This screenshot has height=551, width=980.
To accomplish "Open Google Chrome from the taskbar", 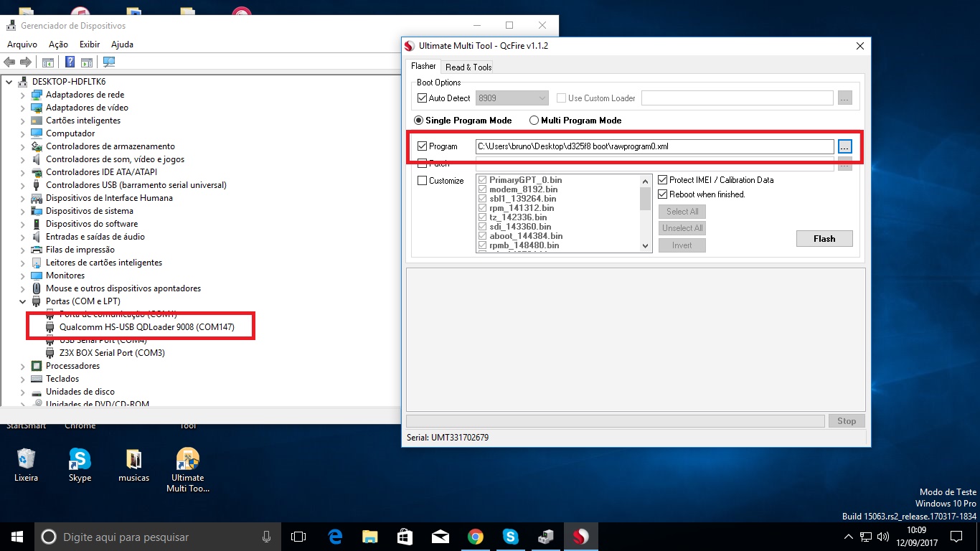I will (475, 536).
